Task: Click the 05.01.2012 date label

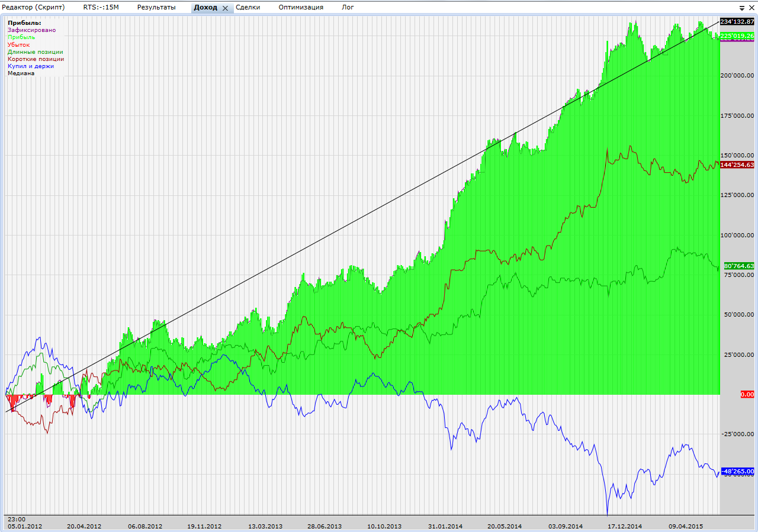Action: (x=25, y=525)
